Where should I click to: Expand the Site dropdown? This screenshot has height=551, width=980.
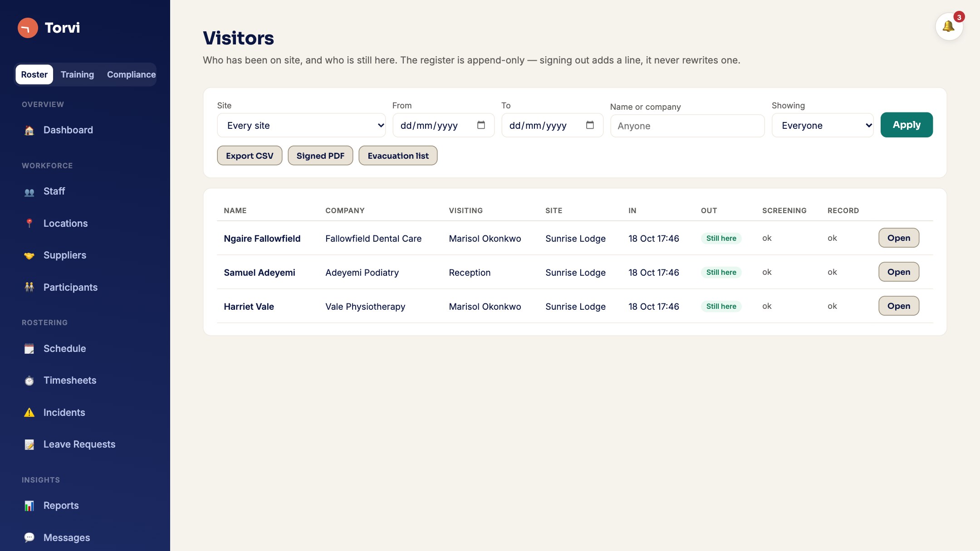[301, 125]
